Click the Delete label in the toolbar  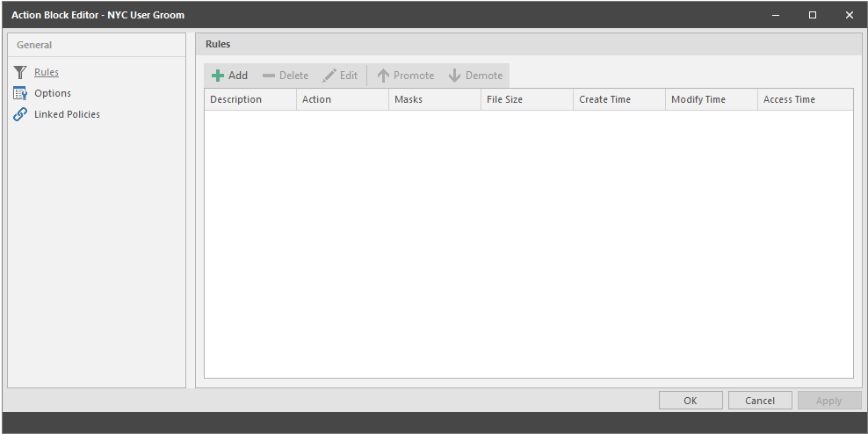click(x=294, y=76)
